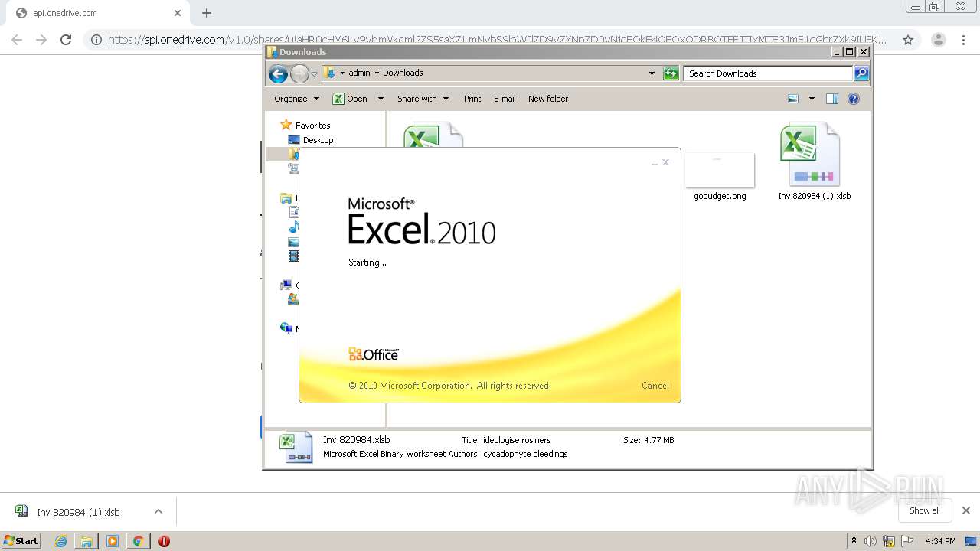The image size is (980, 551).
Task: Launch Internet Explorer from taskbar
Action: (60, 541)
